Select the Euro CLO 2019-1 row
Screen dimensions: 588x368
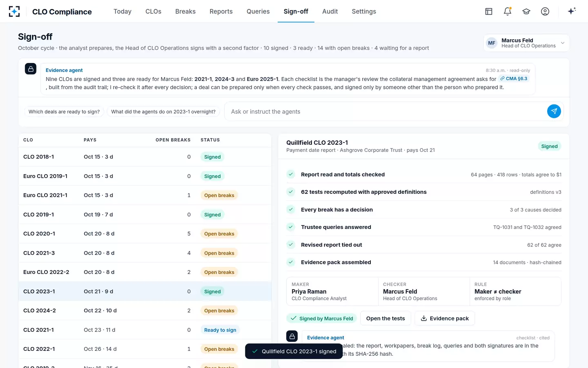click(x=145, y=176)
